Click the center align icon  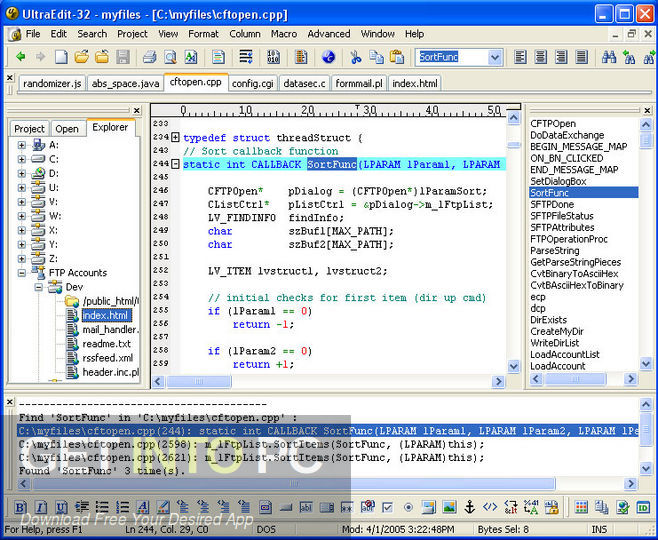pyautogui.click(x=541, y=57)
